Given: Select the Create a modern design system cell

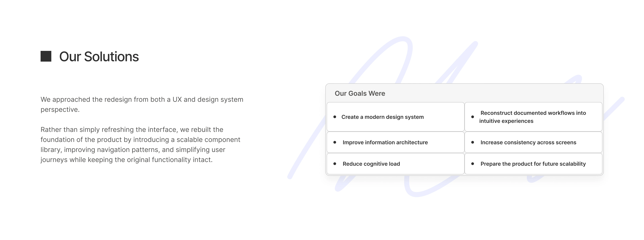Looking at the screenshot, I should pyautogui.click(x=395, y=117).
